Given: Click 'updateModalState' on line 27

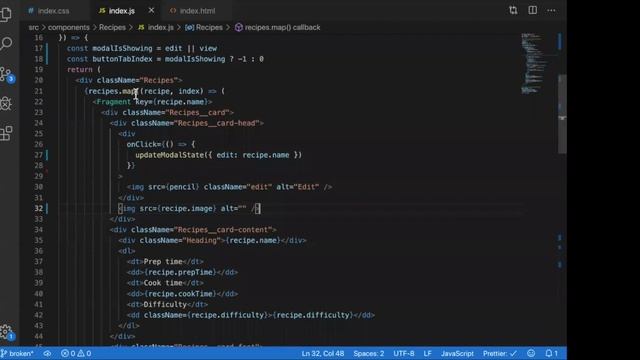Looking at the screenshot, I should [169, 155].
